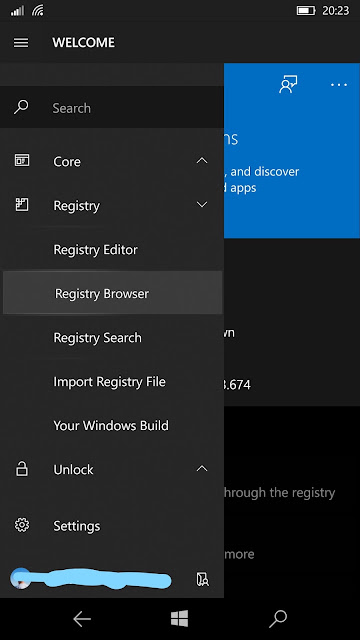The image size is (360, 640).
Task: Select the Registry menu item
Action: click(76, 206)
